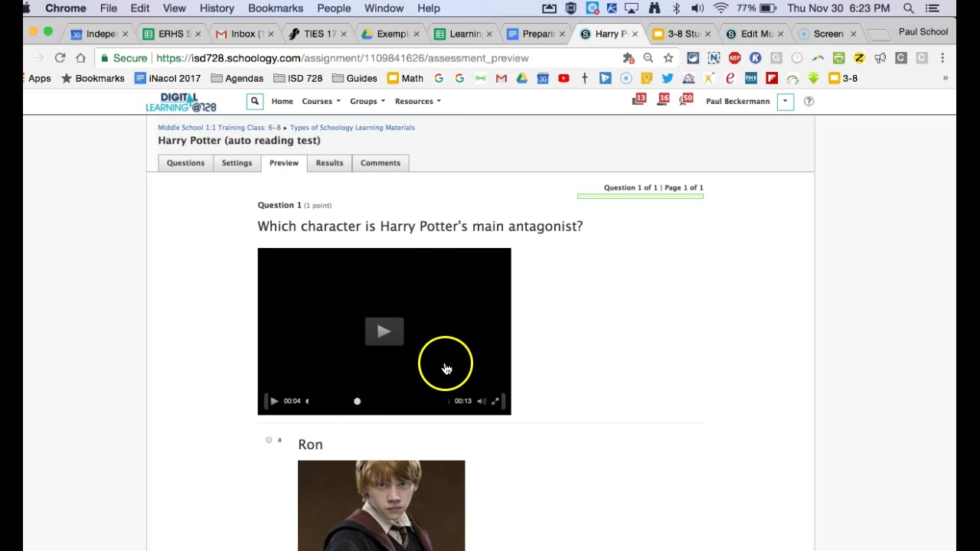Open Types of Schoology Learning Materials breadcrumb
Image resolution: width=980 pixels, height=551 pixels.
click(x=352, y=128)
